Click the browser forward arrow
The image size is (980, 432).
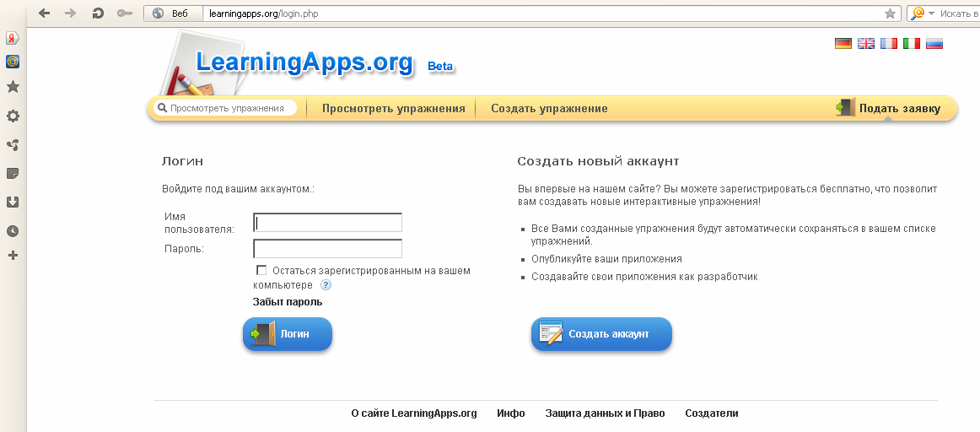coord(70,13)
